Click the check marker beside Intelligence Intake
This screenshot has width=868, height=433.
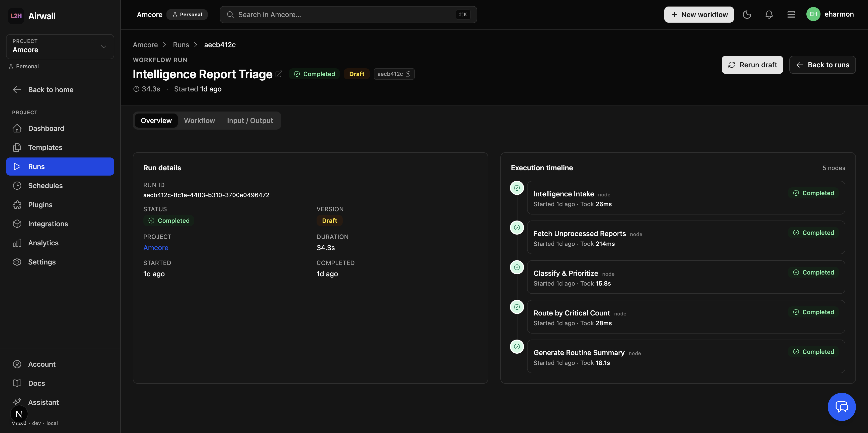(517, 188)
